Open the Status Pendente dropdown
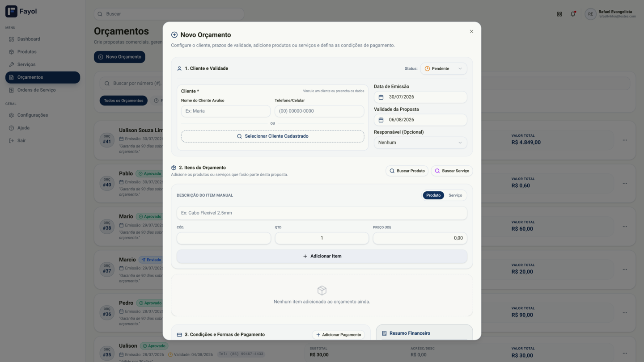Image resolution: width=644 pixels, height=362 pixels. (444, 68)
